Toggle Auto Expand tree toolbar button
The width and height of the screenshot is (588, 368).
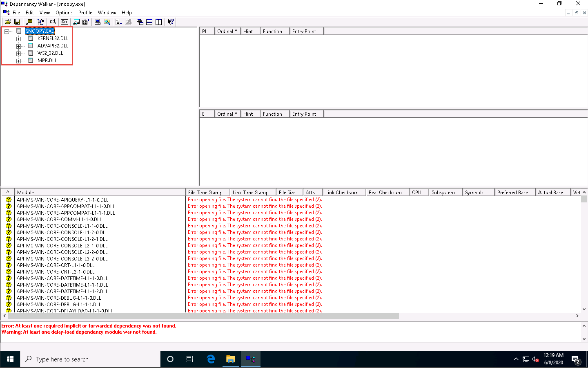click(40, 22)
